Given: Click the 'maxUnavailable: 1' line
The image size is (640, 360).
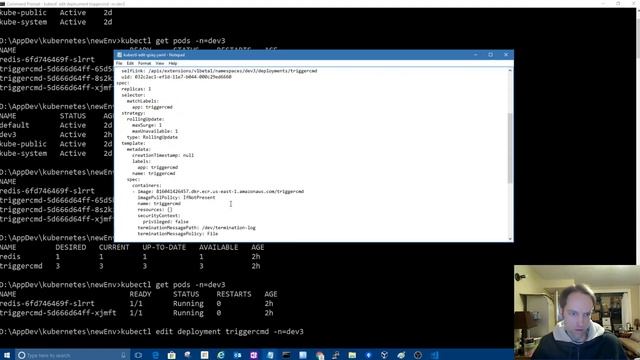Looking at the screenshot, I should 155,131.
